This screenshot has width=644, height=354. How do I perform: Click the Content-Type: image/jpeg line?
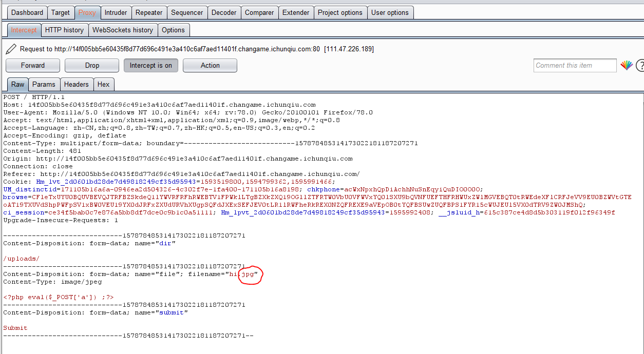(52, 282)
